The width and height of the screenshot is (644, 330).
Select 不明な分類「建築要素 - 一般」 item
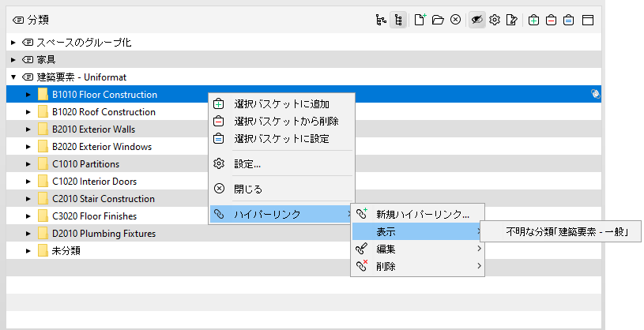(x=560, y=231)
